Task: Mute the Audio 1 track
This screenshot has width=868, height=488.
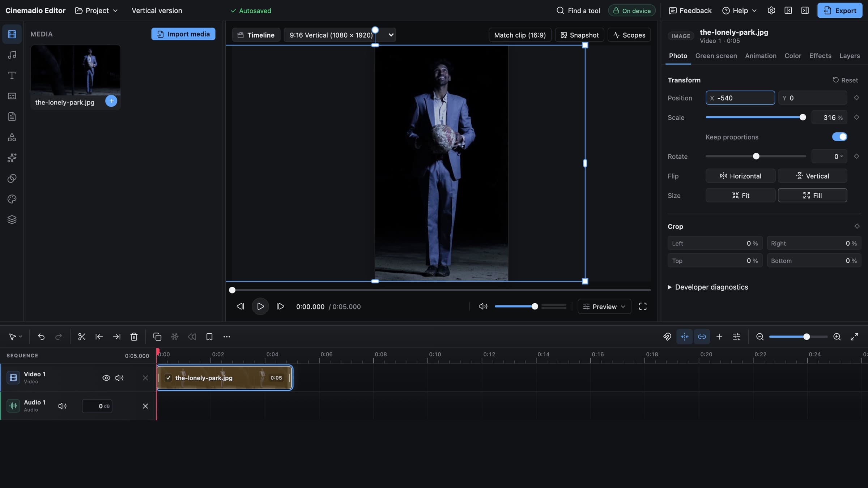Action: click(x=62, y=406)
